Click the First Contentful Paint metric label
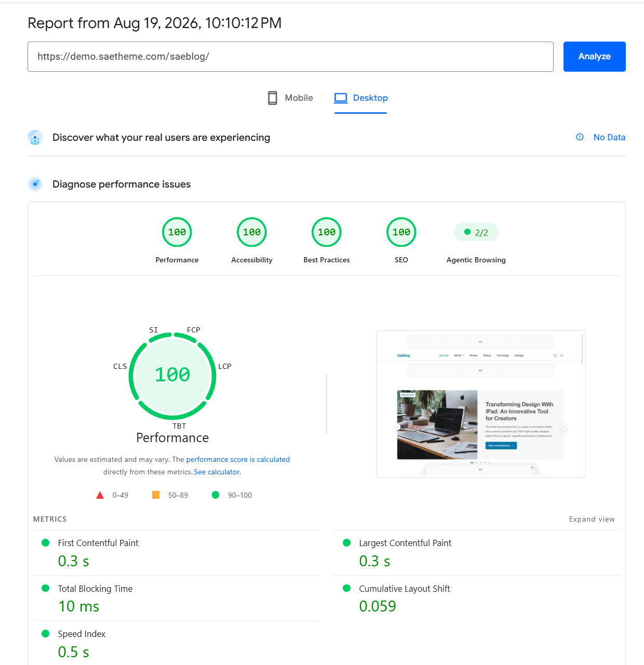This screenshot has height=665, width=644. pyautogui.click(x=98, y=543)
